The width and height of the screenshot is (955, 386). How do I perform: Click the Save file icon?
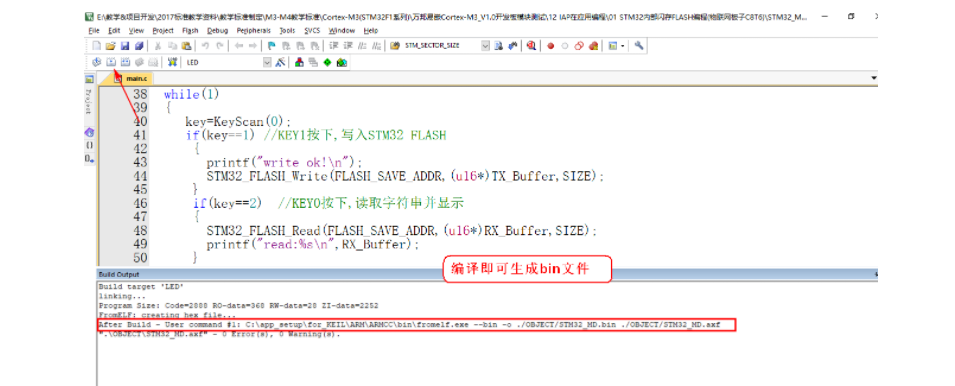(x=125, y=46)
